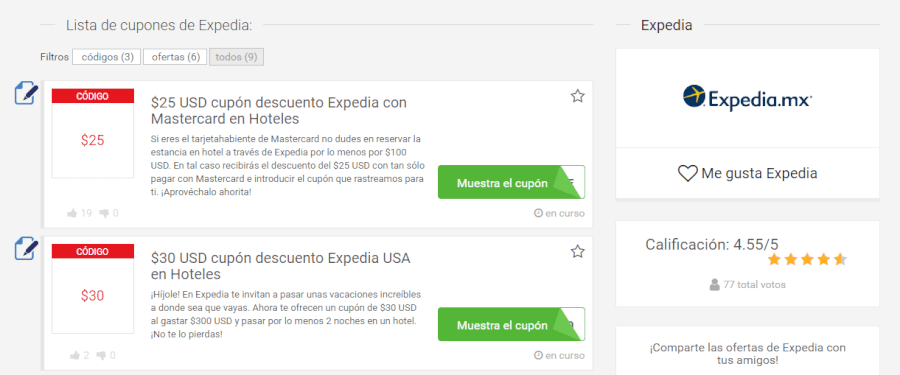
Task: Reveal the coupon for $30 Expedia USA offer
Action: 511,324
